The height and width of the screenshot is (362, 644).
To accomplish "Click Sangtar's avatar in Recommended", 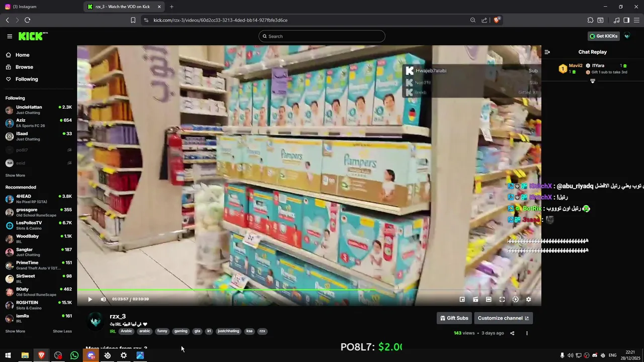I will coord(10,252).
